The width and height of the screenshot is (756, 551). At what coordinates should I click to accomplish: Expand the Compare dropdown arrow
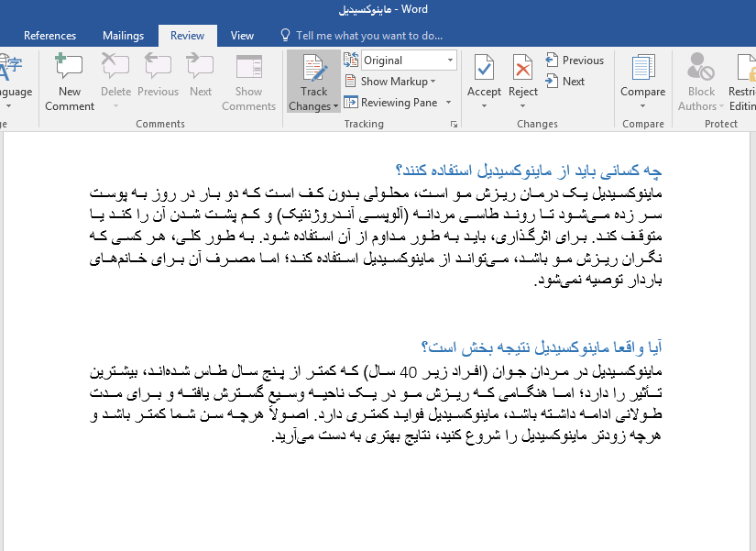pyautogui.click(x=642, y=106)
